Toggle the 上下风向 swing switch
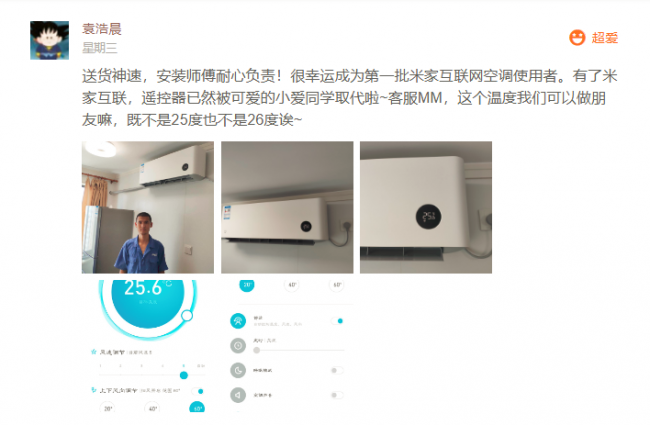650x425 pixels. 198,391
